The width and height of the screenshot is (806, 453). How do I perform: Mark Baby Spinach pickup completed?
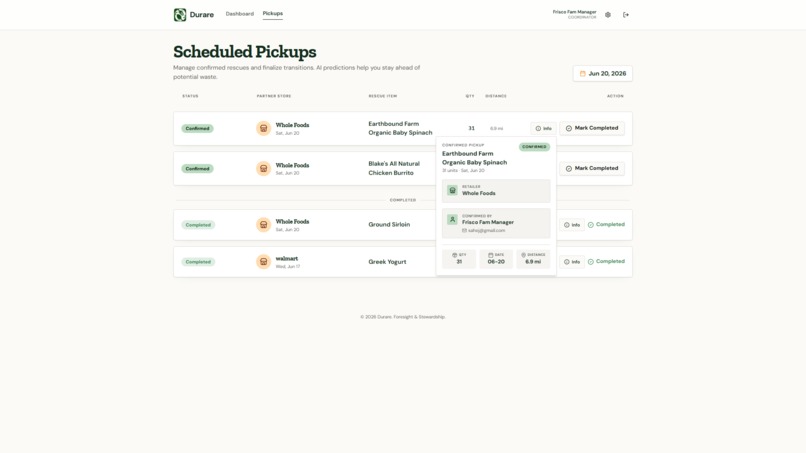point(592,128)
